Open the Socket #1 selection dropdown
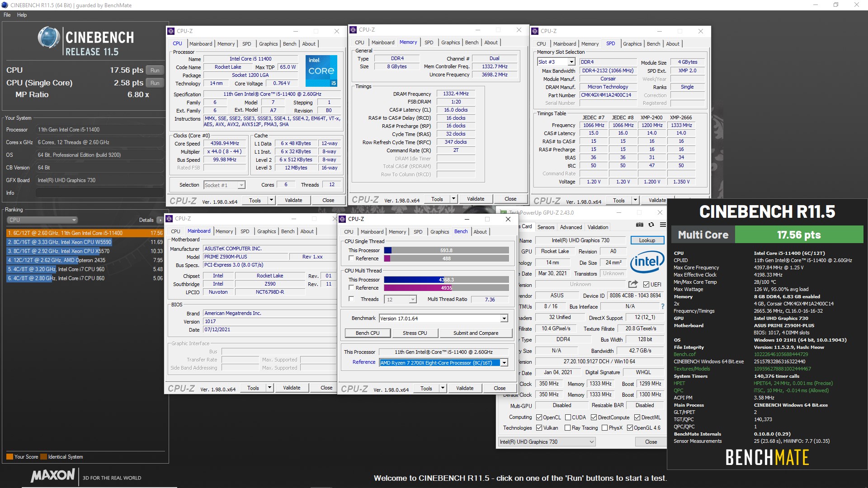This screenshot has width=868, height=488. coord(224,185)
